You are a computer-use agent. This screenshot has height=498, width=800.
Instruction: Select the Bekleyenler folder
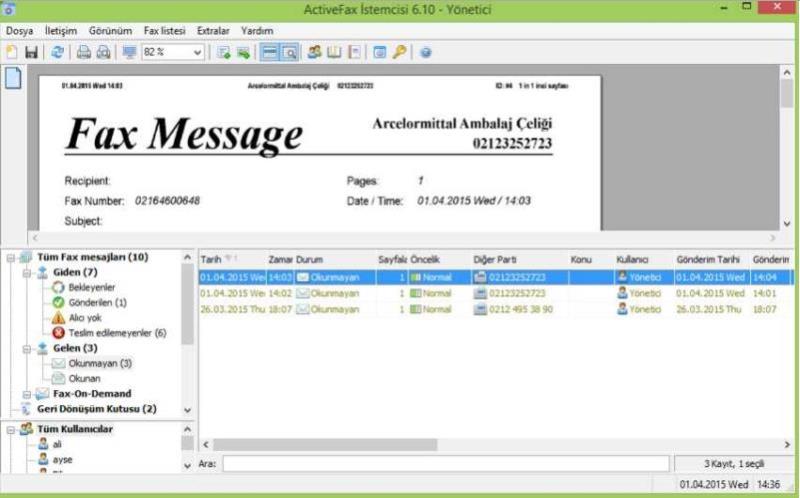click(92, 287)
